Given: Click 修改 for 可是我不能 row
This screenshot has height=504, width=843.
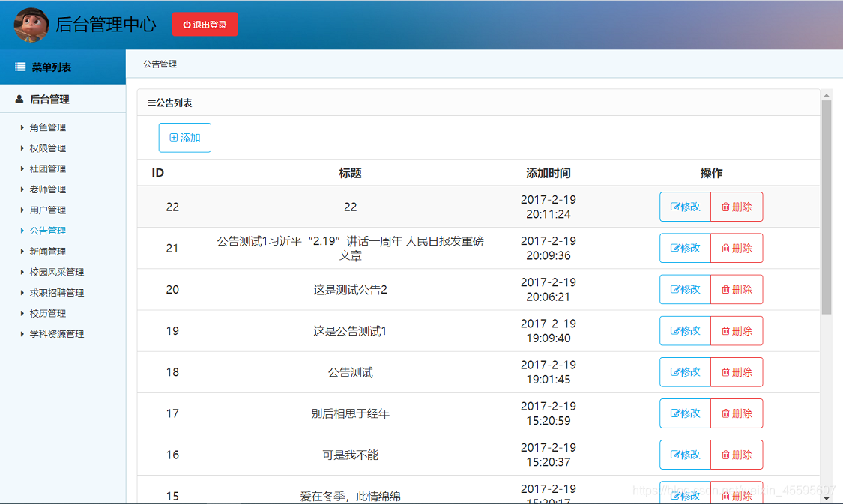Looking at the screenshot, I should pos(685,455).
